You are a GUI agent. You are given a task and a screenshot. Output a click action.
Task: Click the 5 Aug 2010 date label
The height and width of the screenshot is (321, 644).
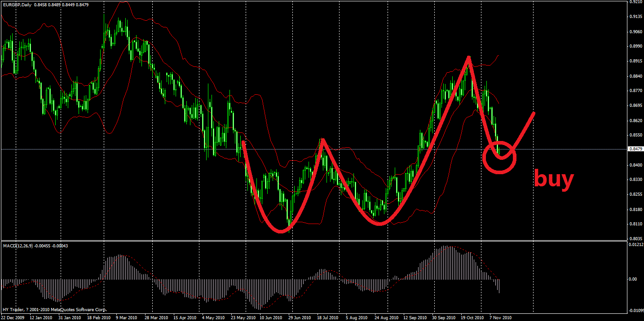(x=357, y=317)
